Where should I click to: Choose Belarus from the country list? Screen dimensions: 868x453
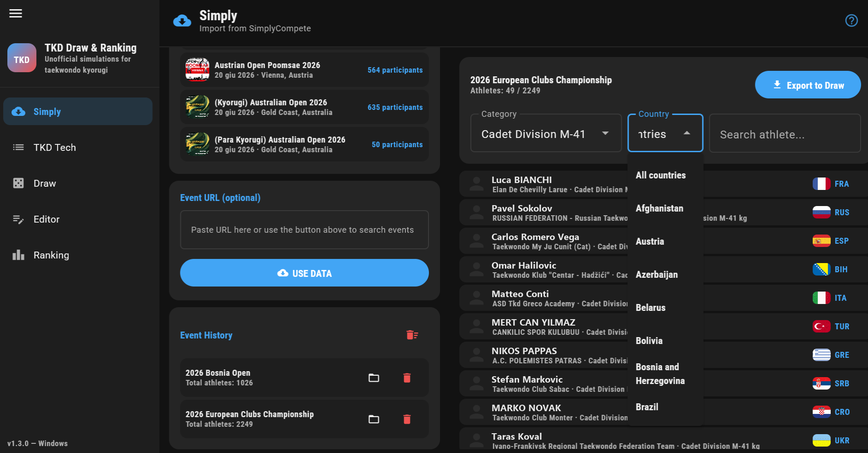click(x=665, y=308)
